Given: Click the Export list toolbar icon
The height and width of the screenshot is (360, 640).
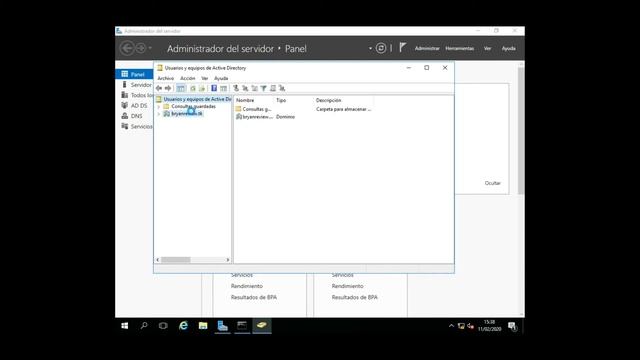Looking at the screenshot, I should coord(202,88).
